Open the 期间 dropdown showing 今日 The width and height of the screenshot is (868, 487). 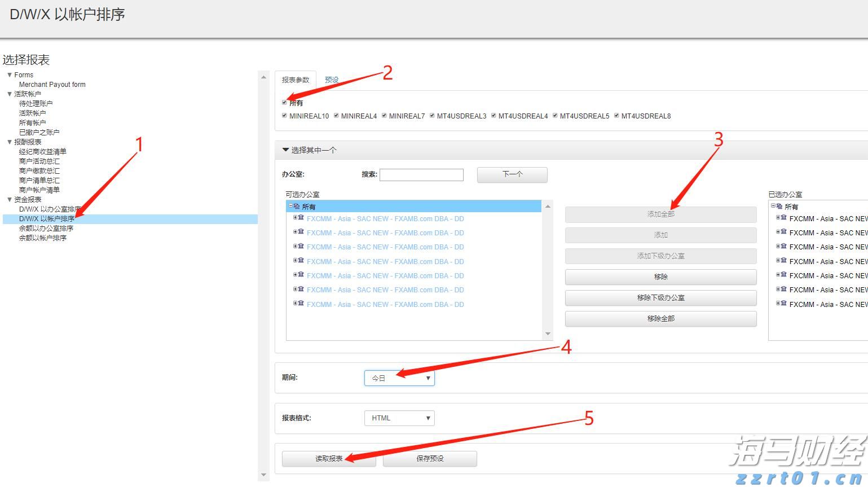tap(399, 378)
